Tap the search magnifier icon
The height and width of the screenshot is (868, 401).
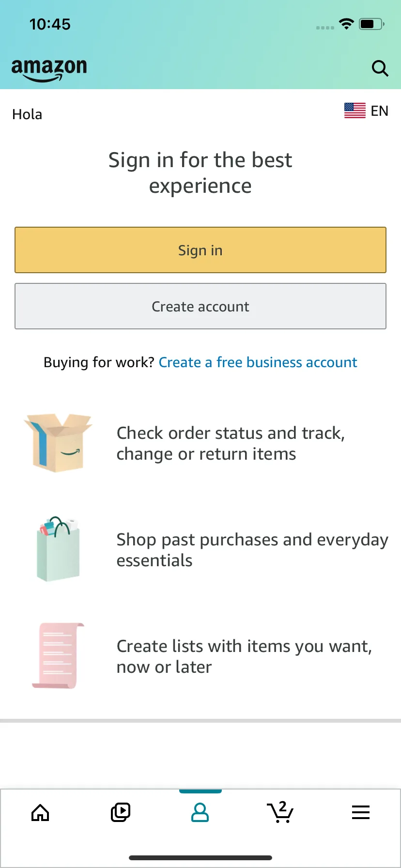click(x=380, y=68)
